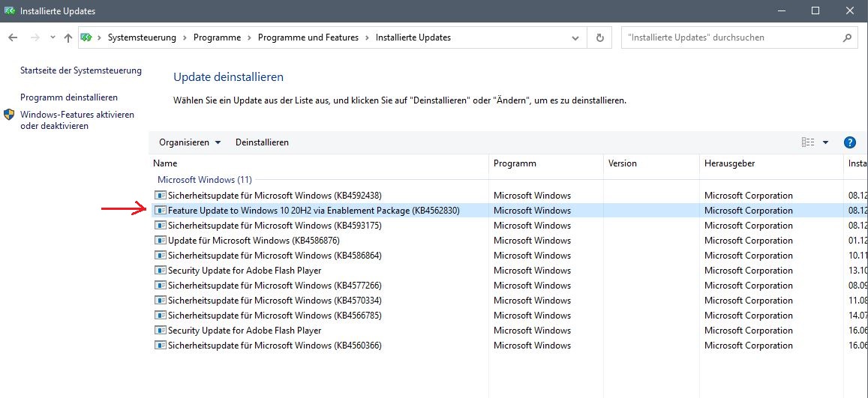Click the shield icon beside Windows-Features

(x=9, y=115)
